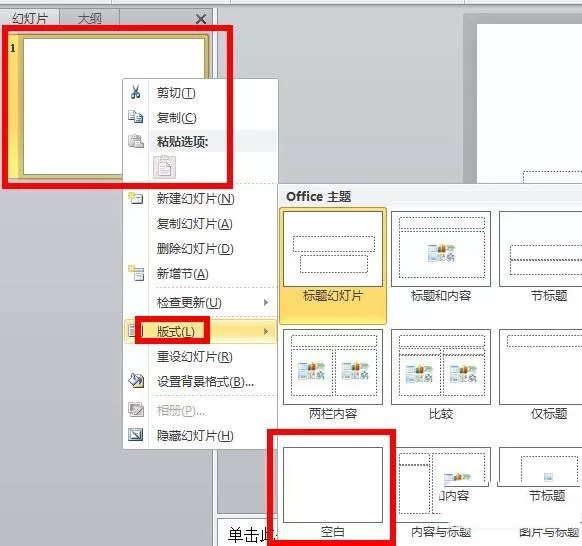Choose the 标题和内容 layout
This screenshot has height=546, width=582.
pos(441,257)
